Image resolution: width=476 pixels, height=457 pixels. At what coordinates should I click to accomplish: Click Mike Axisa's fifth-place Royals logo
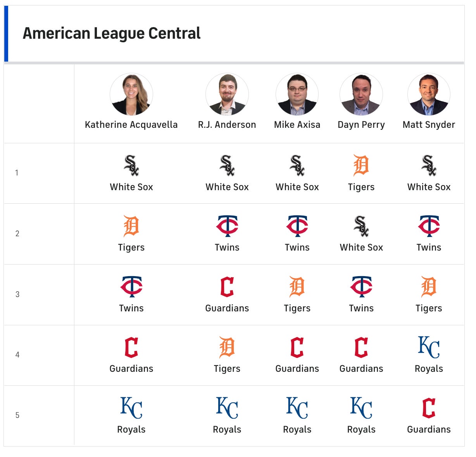[297, 408]
